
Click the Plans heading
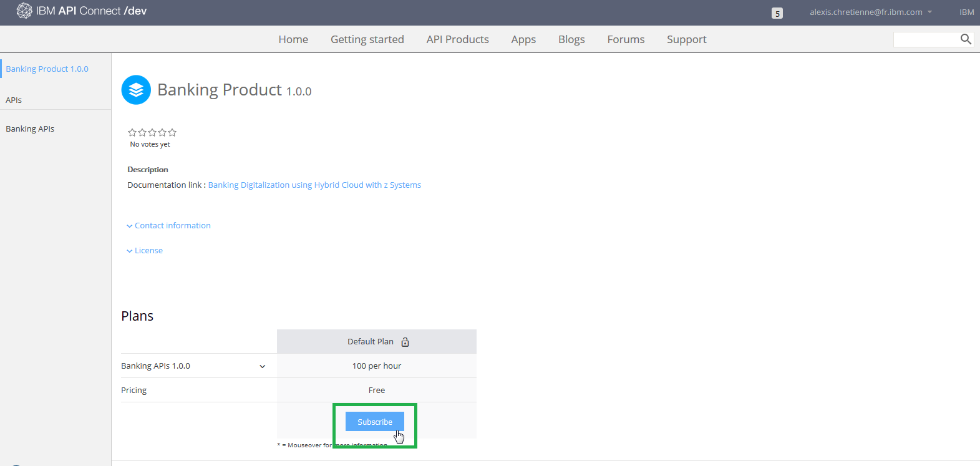click(x=137, y=316)
